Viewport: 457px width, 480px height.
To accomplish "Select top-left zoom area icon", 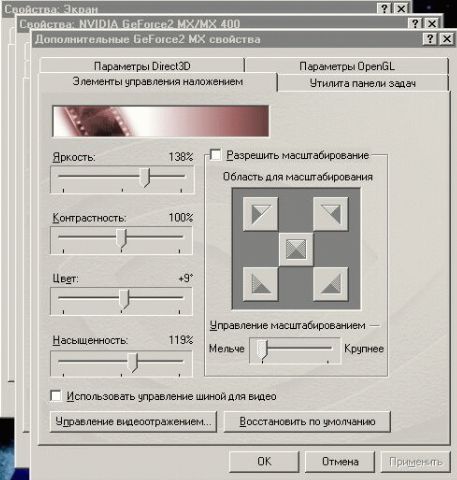I will [260, 214].
